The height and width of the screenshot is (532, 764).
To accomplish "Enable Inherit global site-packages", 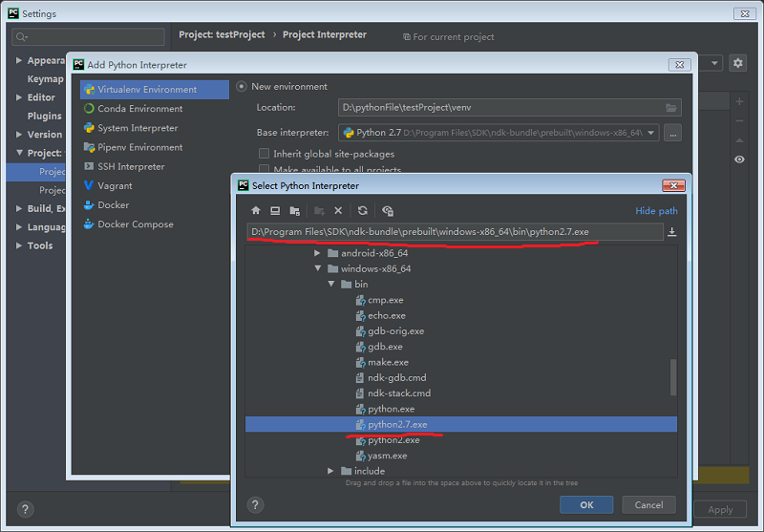I will [x=264, y=154].
